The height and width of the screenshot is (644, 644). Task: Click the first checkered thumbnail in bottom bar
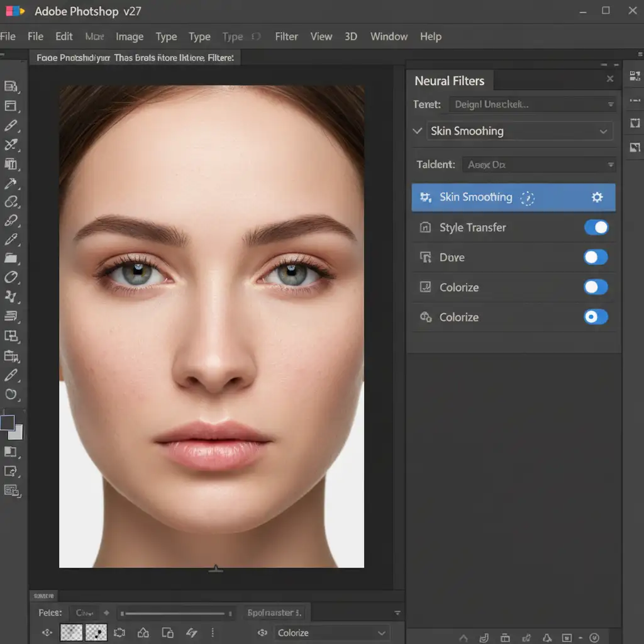tap(71, 633)
